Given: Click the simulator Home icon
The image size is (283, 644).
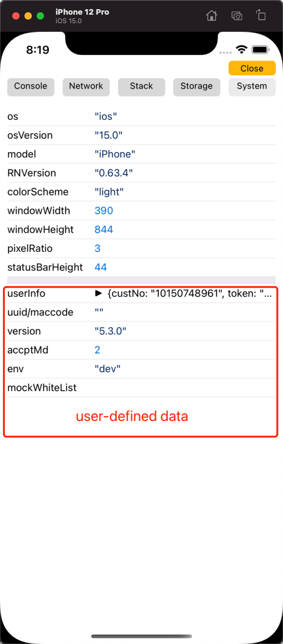Looking at the screenshot, I should tap(211, 16).
